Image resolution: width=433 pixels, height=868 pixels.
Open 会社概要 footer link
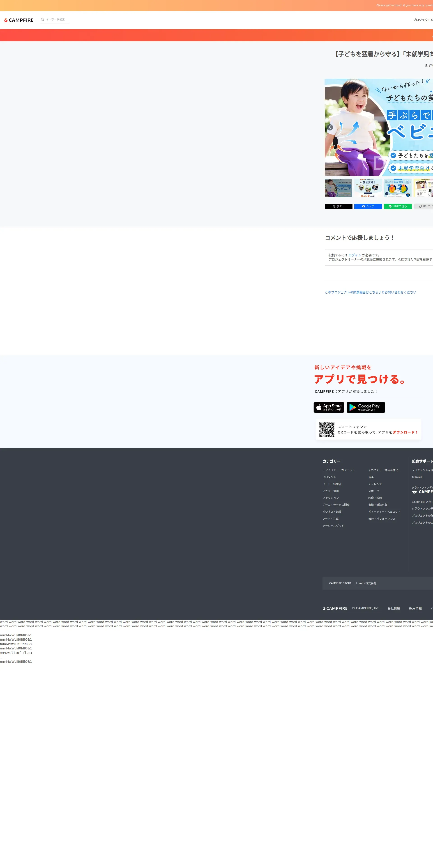point(394,608)
